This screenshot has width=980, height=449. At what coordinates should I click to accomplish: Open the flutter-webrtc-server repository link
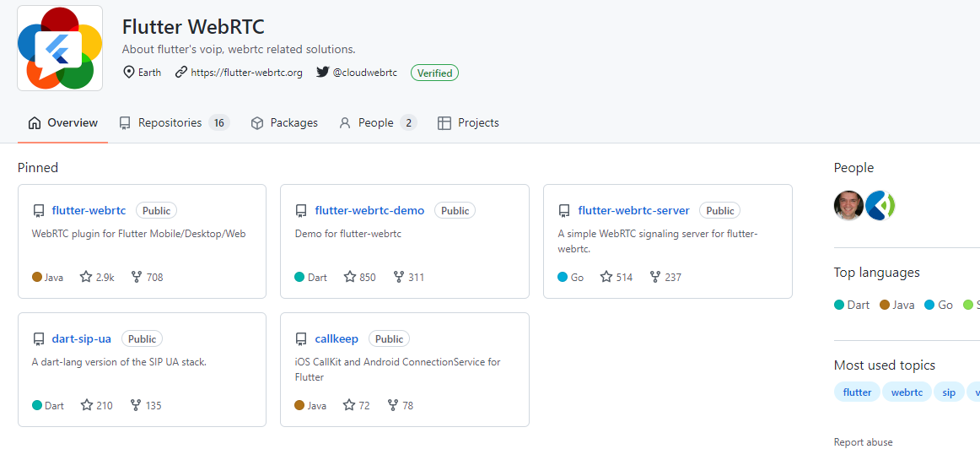tap(633, 211)
